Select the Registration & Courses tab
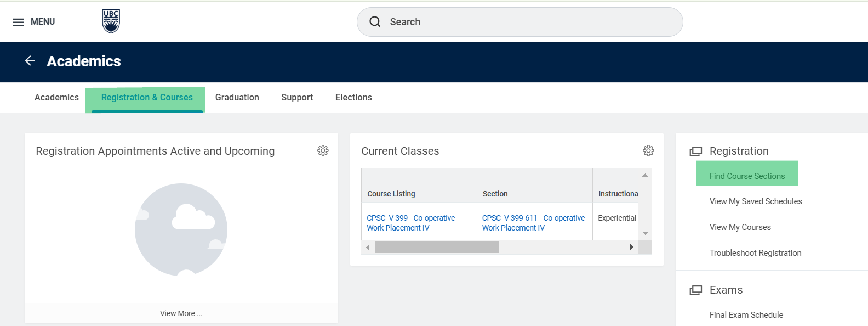The width and height of the screenshot is (868, 326). tap(147, 98)
